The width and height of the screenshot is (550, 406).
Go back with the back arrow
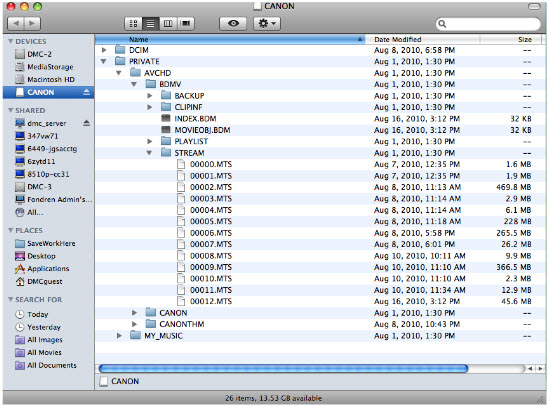coord(16,24)
